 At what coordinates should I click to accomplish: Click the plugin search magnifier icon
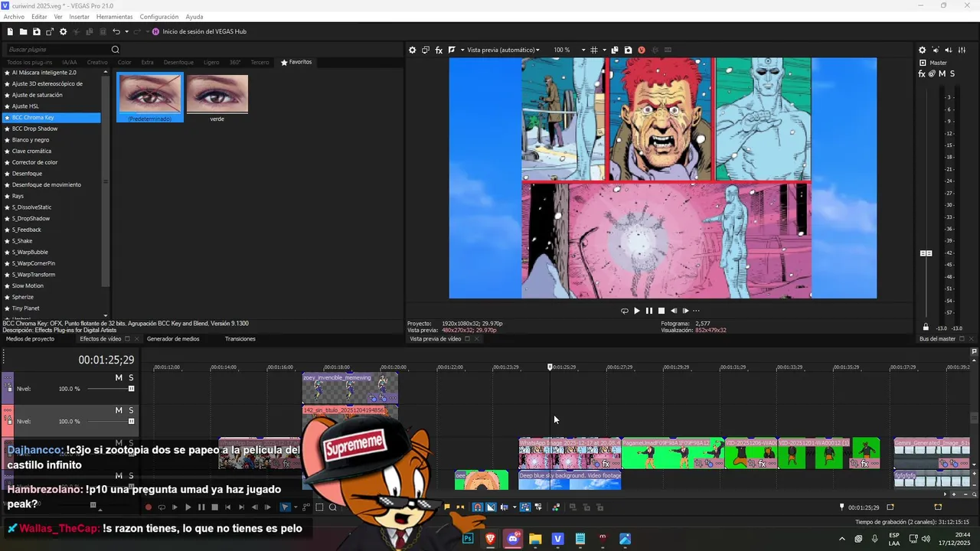[116, 50]
